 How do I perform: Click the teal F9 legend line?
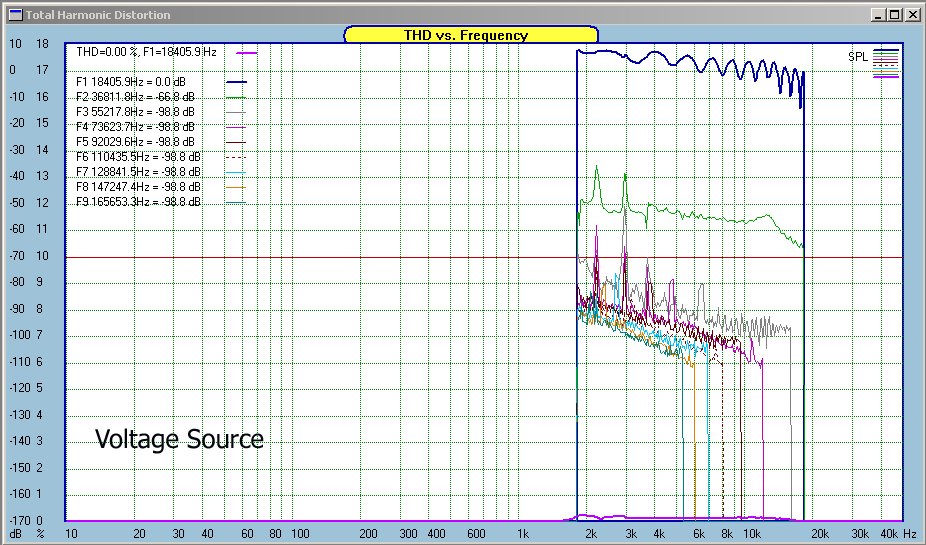tap(236, 203)
